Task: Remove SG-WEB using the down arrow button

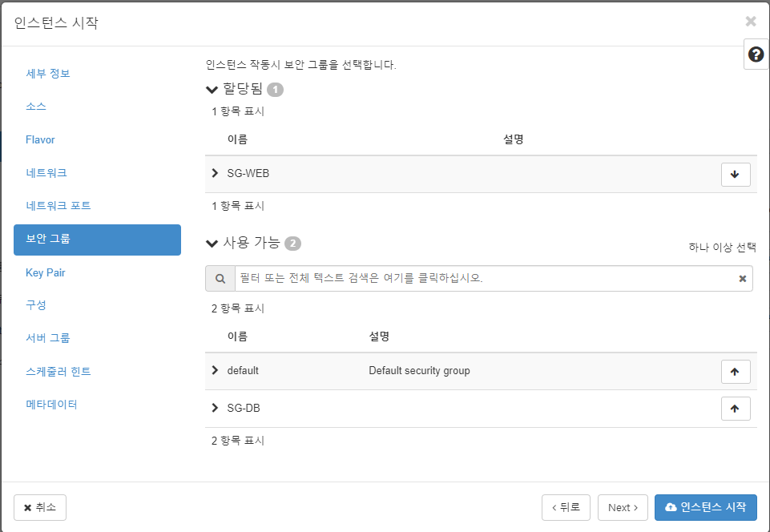Action: coord(735,175)
